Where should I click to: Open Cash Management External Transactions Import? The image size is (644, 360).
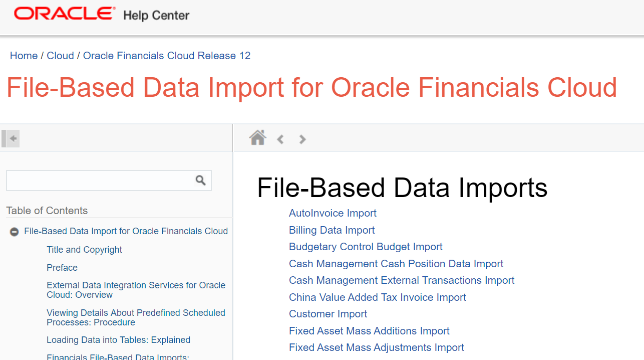tap(402, 280)
